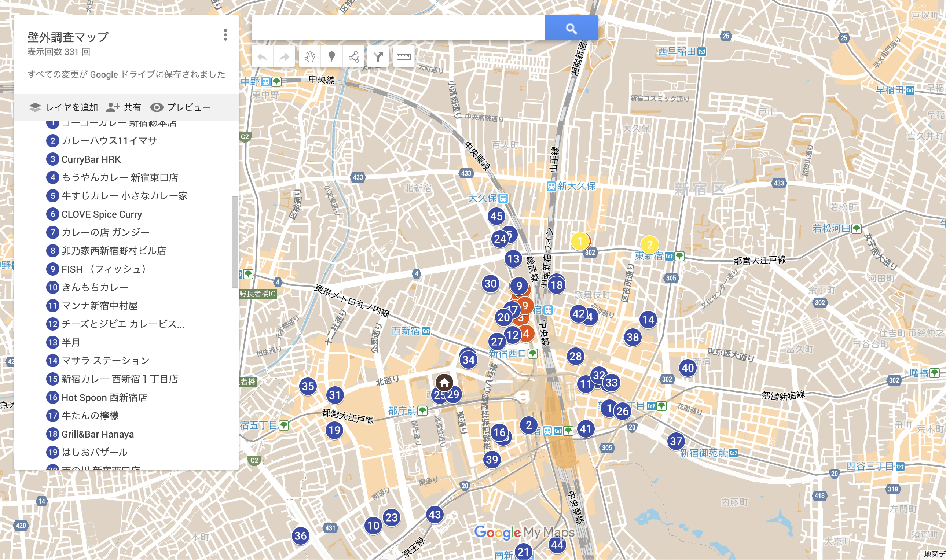The image size is (946, 560).
Task: Open the three-dot map options menu
Action: [x=225, y=35]
